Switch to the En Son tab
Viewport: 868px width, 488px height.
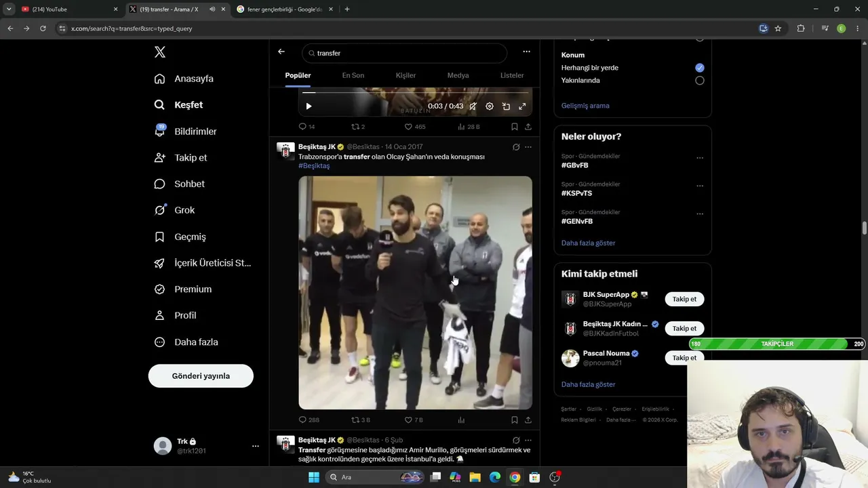pyautogui.click(x=353, y=75)
